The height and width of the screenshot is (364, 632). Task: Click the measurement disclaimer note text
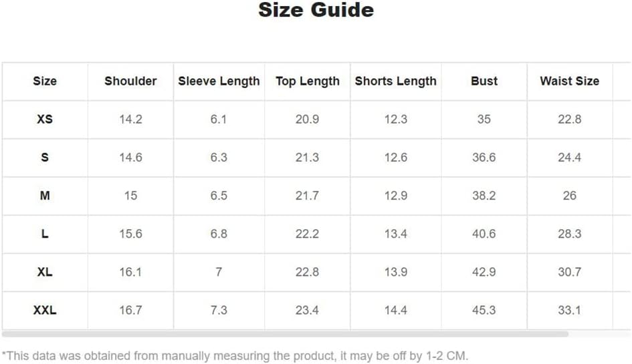(x=235, y=356)
